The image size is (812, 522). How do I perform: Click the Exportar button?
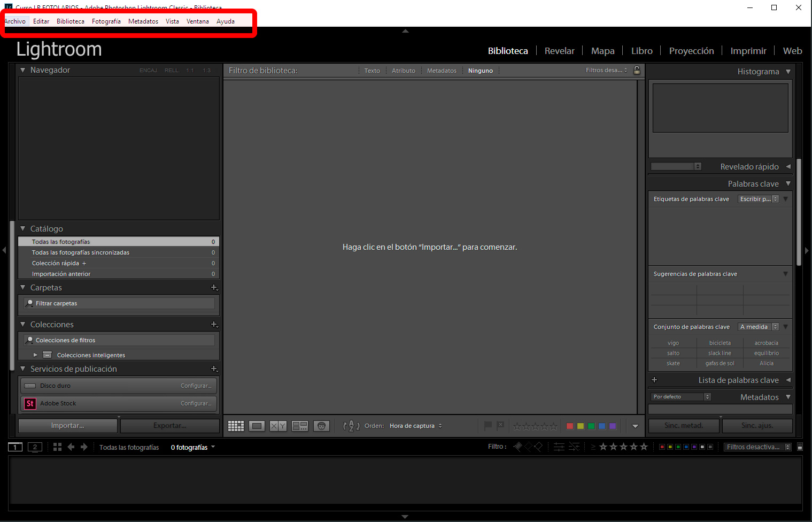(169, 425)
